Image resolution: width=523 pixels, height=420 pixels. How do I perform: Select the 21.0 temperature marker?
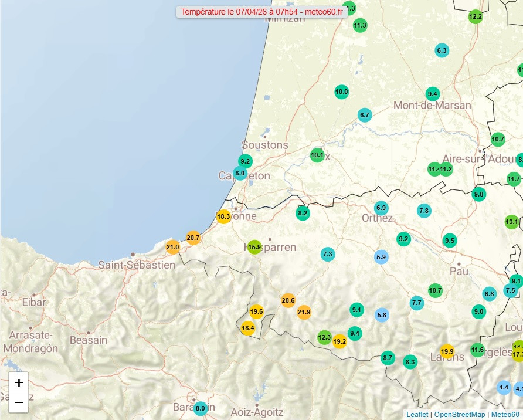tap(173, 247)
